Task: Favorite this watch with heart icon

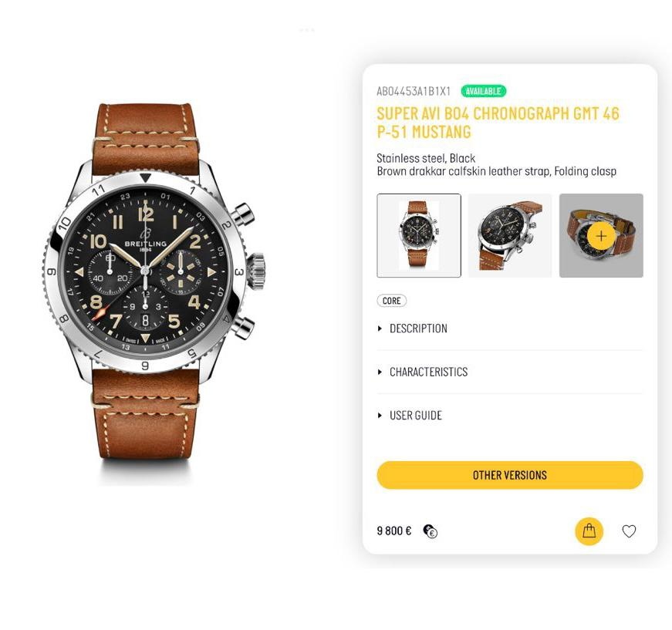Action: (x=629, y=531)
